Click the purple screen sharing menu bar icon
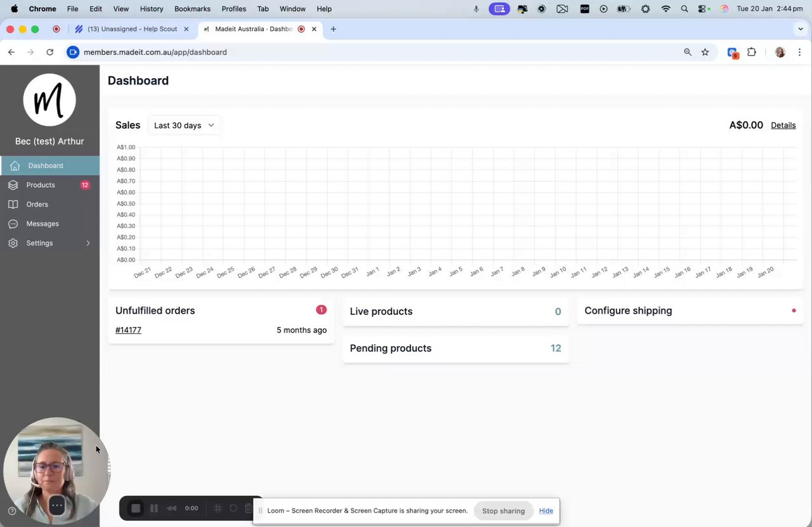This screenshot has width=812, height=527. tap(499, 9)
